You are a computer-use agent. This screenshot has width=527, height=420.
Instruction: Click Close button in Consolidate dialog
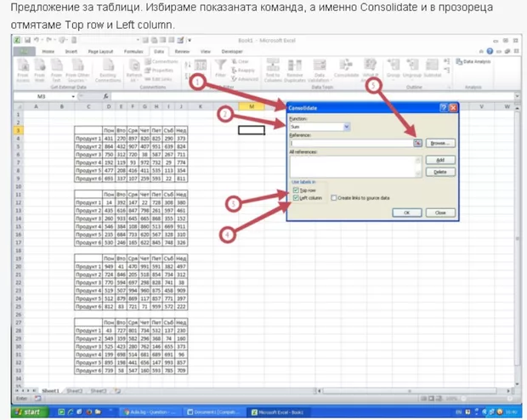point(440,213)
